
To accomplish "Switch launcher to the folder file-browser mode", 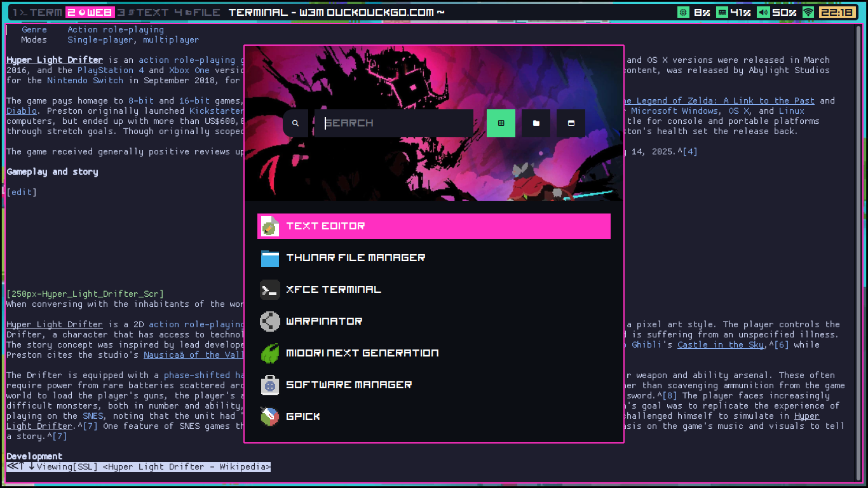I will (x=536, y=123).
